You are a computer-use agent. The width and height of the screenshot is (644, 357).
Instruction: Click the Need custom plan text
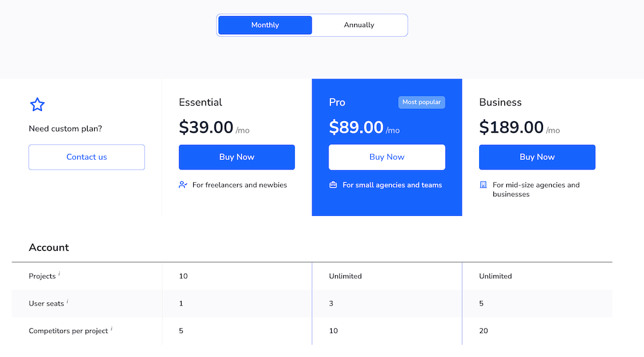(x=66, y=128)
